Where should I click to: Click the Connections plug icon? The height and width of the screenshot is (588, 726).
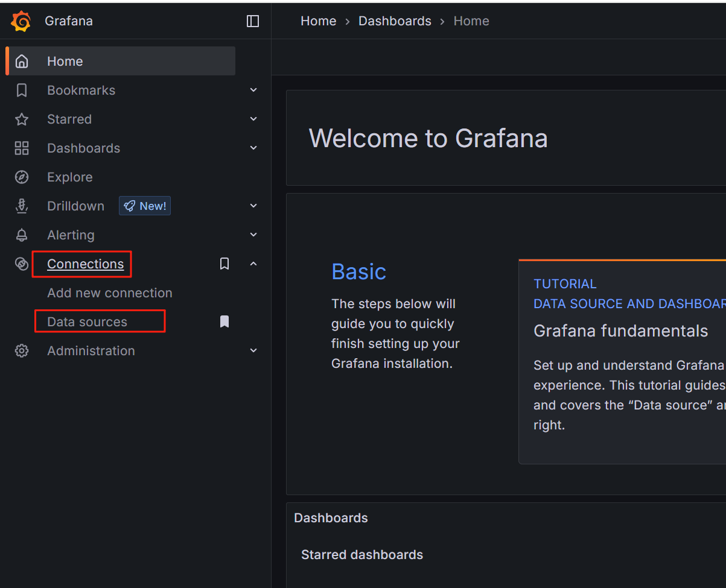coord(22,264)
